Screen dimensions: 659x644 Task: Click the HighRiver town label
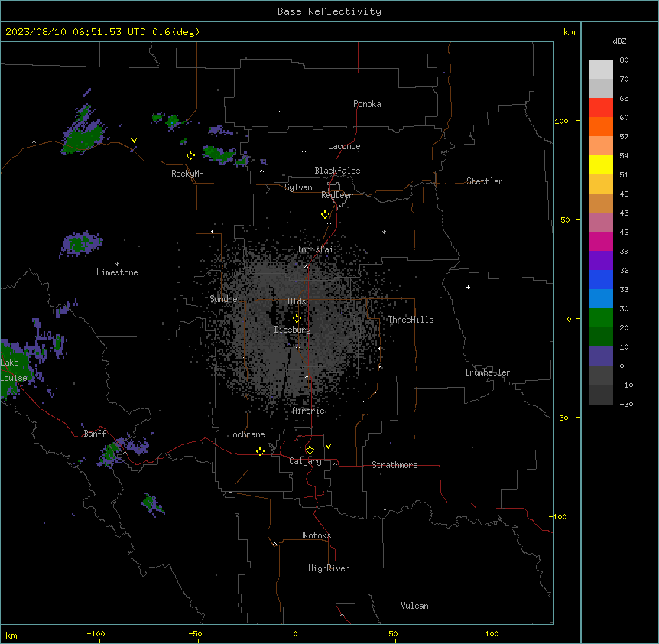(x=329, y=568)
